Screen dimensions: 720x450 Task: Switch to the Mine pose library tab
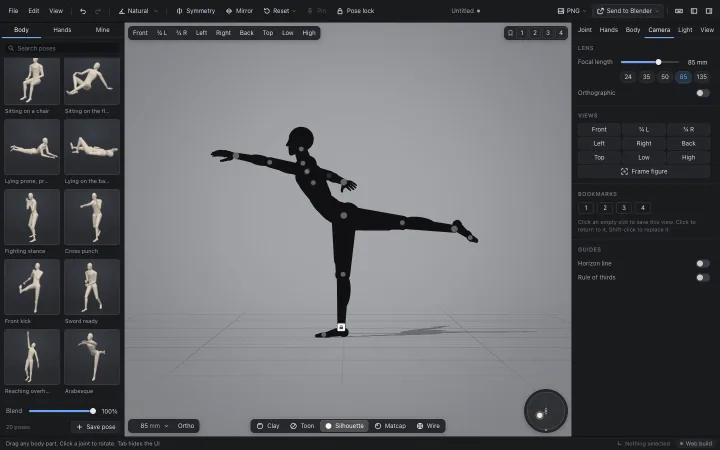tap(102, 30)
